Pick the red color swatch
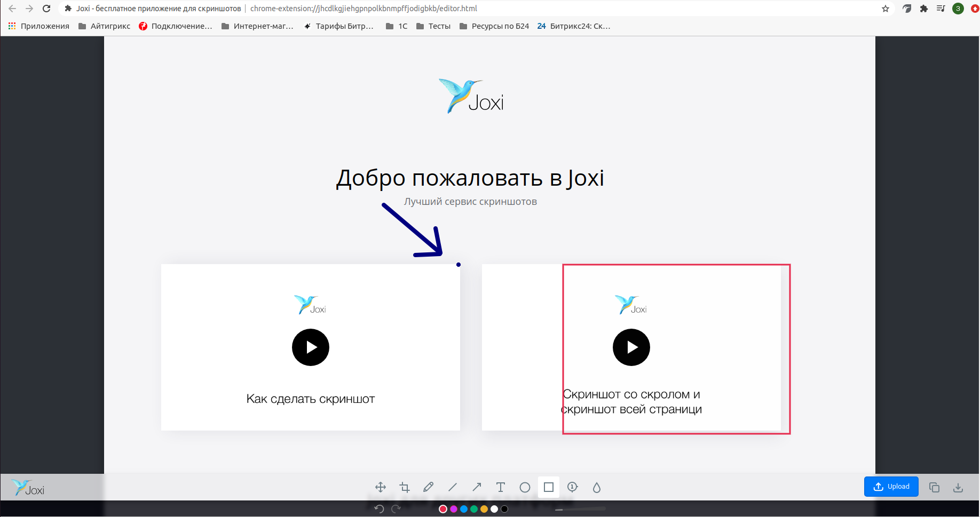This screenshot has width=980, height=517. coord(443,509)
